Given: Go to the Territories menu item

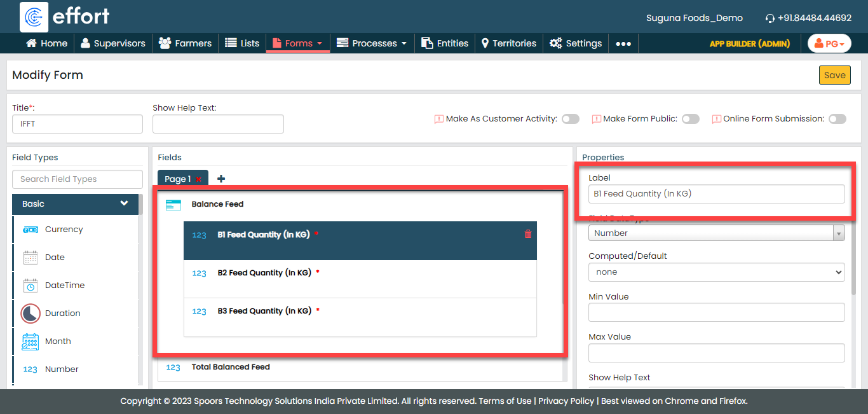Looking at the screenshot, I should (508, 43).
